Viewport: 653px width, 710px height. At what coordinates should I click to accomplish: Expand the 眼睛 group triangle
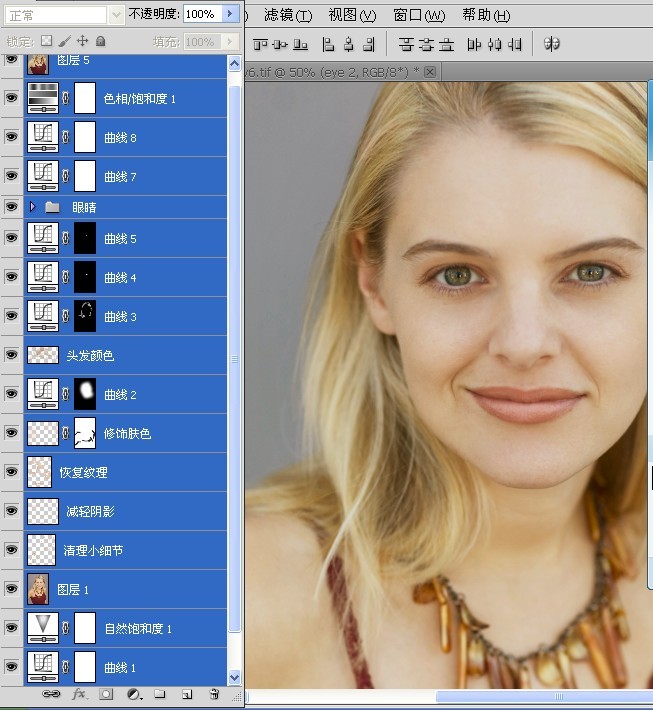pyautogui.click(x=32, y=207)
